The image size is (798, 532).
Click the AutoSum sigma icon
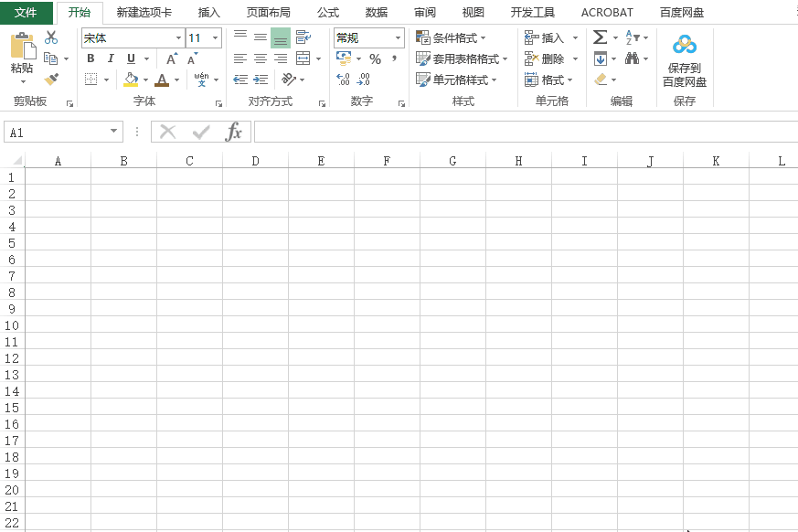pyautogui.click(x=600, y=37)
